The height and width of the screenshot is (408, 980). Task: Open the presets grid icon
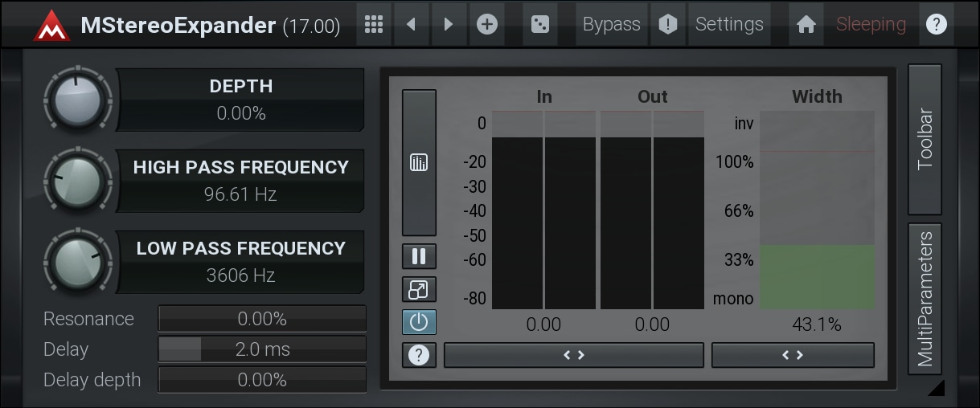coord(373,24)
